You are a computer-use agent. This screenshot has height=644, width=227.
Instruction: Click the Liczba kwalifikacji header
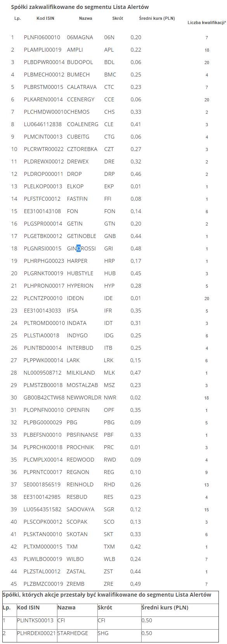207,23
